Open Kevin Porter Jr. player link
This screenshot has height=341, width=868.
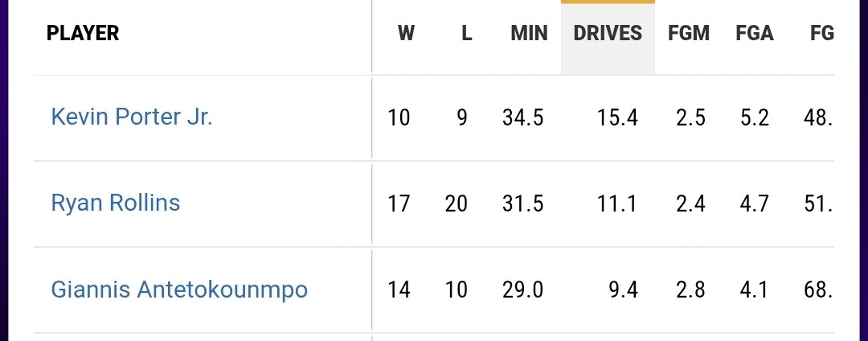click(x=131, y=117)
